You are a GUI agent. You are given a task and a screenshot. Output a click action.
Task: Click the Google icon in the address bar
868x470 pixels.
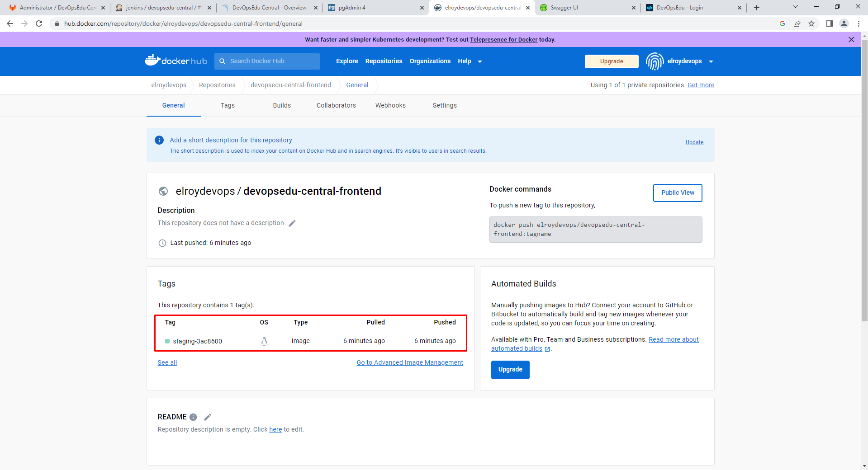783,23
